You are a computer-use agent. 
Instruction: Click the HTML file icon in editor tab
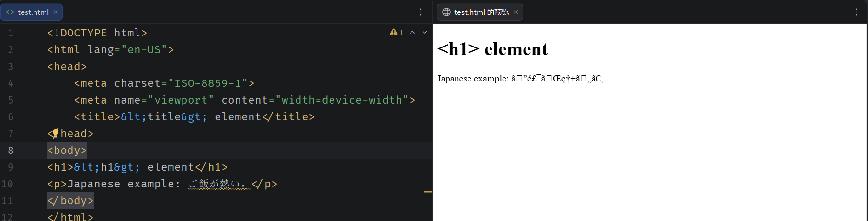[10, 12]
